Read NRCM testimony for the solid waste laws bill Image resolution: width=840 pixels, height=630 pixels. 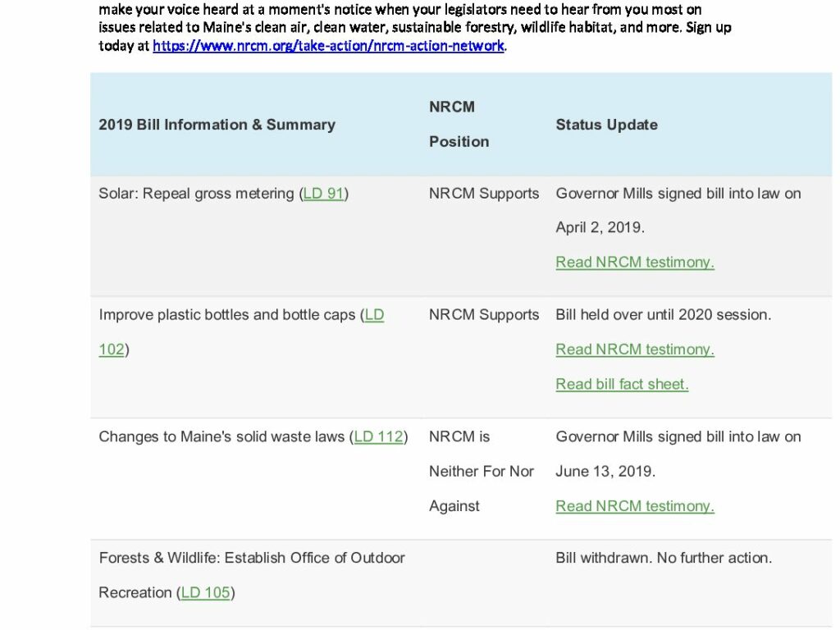tap(635, 506)
